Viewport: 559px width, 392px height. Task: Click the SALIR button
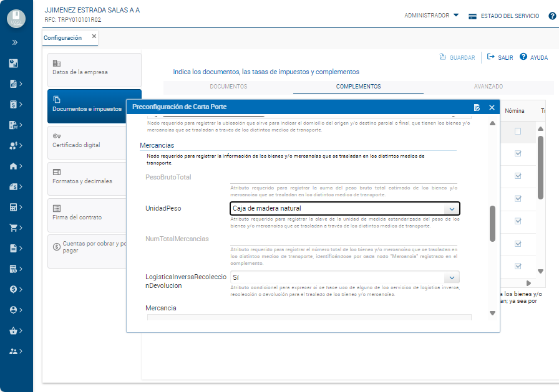[500, 57]
